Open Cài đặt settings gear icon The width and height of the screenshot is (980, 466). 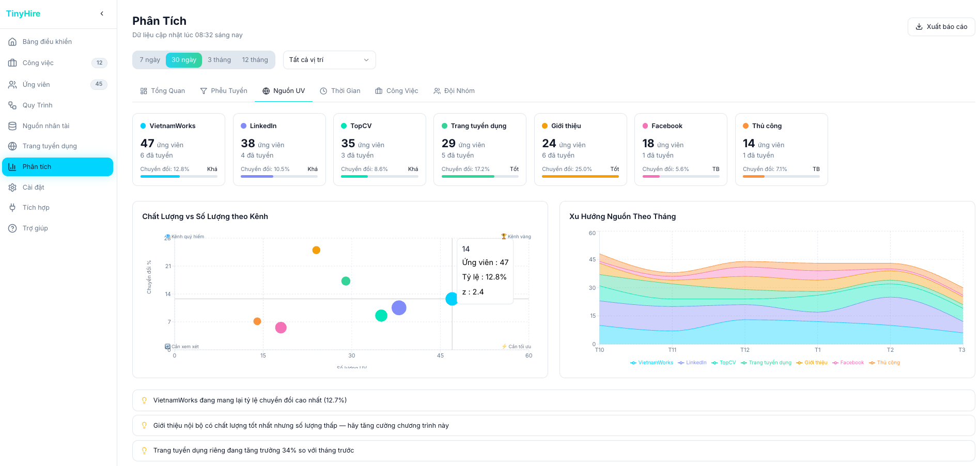[x=12, y=187]
